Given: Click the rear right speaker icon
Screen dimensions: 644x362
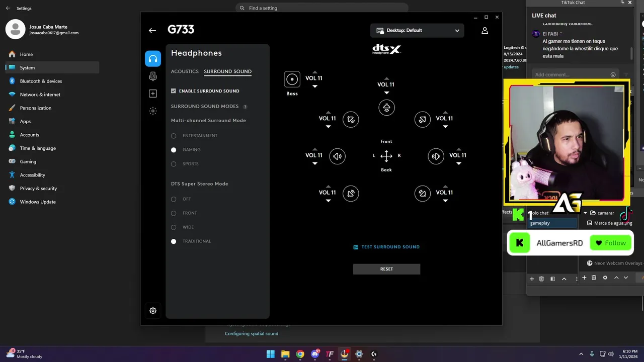Looking at the screenshot, I should 422,193.
